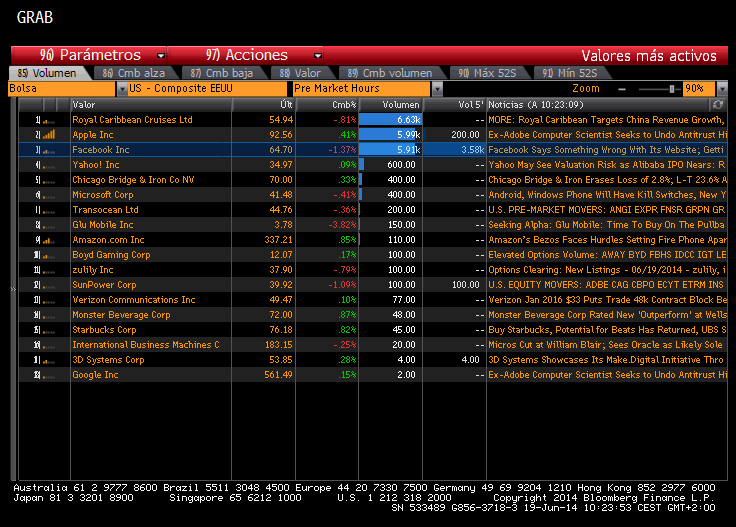Open the 96) Parámetros menu button
Screen dimensions: 736x527
tap(89, 55)
